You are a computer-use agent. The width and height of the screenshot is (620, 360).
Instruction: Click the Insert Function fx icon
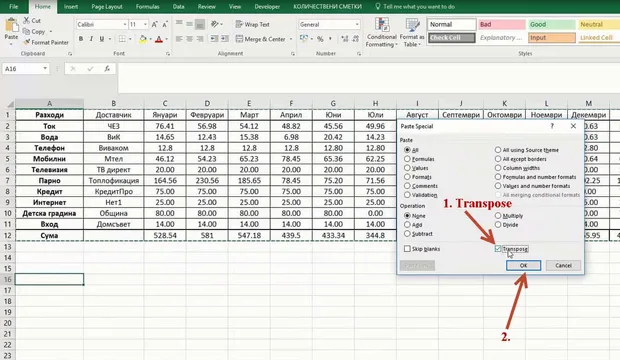[107, 68]
